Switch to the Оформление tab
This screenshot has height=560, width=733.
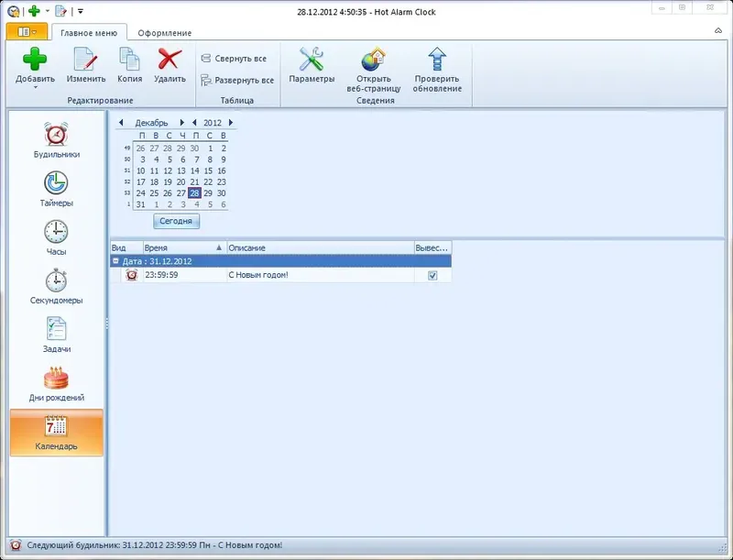point(165,33)
